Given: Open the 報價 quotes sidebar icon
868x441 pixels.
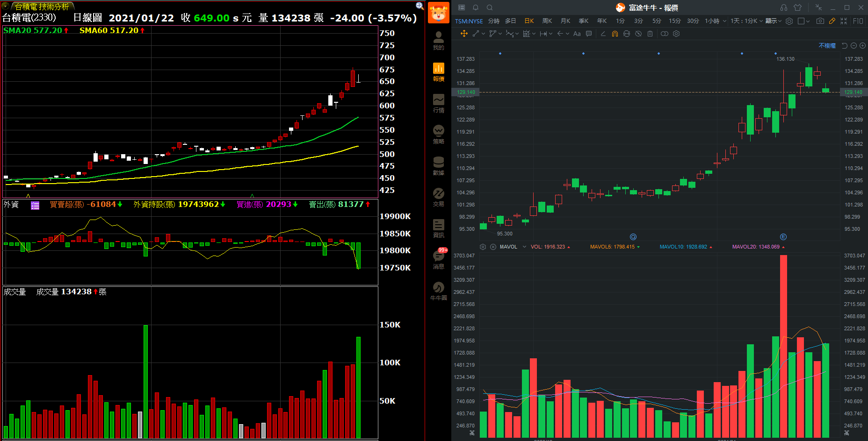Looking at the screenshot, I should (x=438, y=72).
